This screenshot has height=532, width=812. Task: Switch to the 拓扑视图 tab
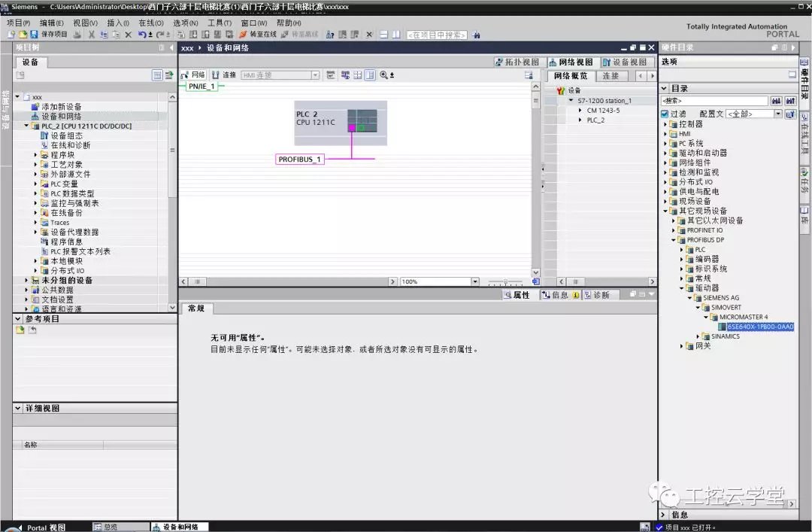tap(517, 62)
